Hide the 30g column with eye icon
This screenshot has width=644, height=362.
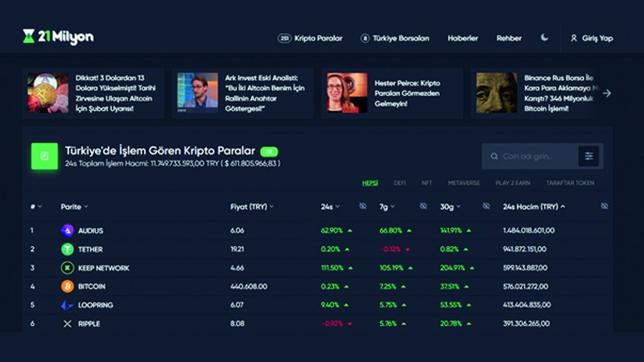[486, 206]
